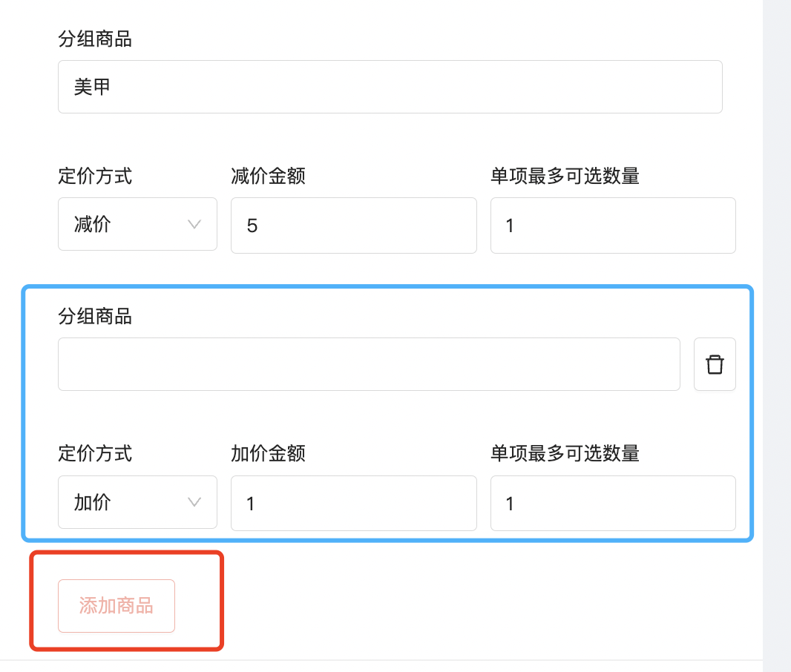The image size is (791, 672).
Task: Click the 分组商品 label inside the blue highlighted group
Action: click(95, 317)
